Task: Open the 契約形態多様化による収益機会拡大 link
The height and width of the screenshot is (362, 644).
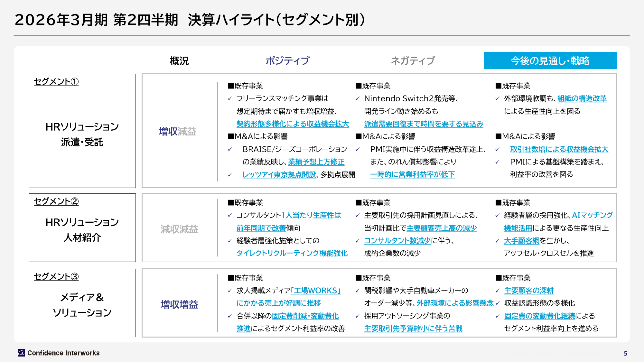Action: [x=292, y=124]
